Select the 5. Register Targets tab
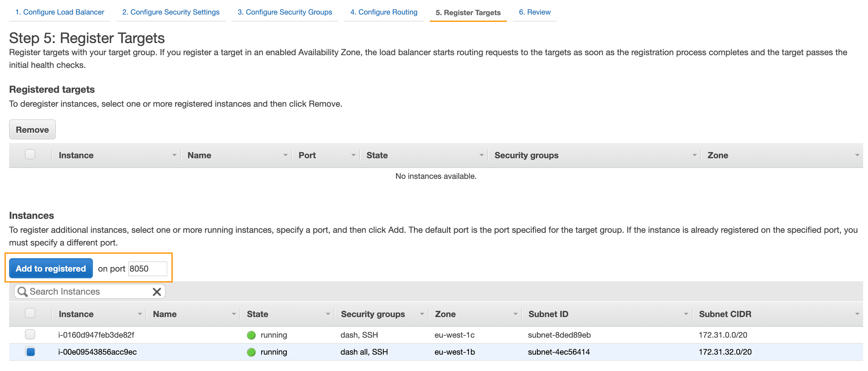This screenshot has width=868, height=371. click(x=468, y=12)
